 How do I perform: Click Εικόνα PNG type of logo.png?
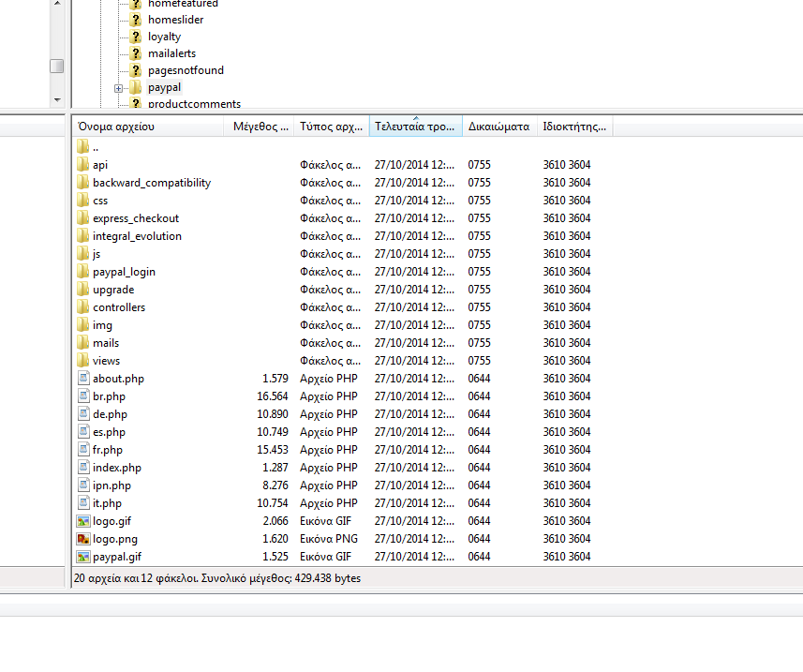pyautogui.click(x=329, y=539)
